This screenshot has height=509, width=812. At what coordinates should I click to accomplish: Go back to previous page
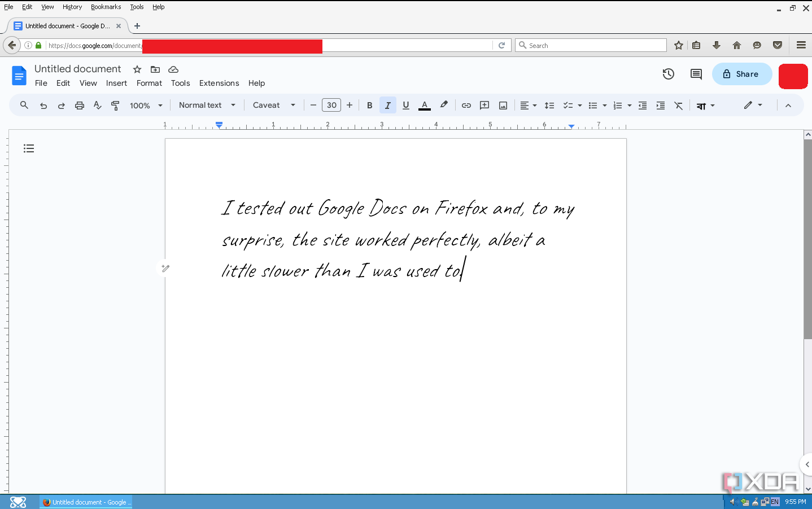(12, 45)
